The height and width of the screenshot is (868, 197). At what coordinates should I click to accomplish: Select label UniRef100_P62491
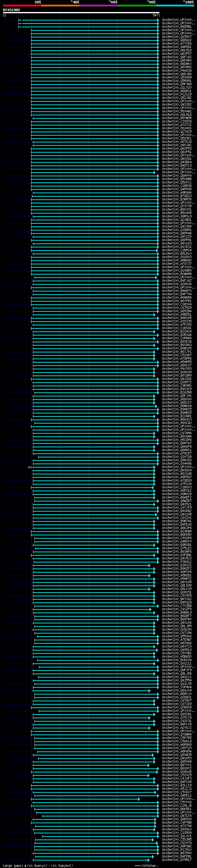click(177, 128)
